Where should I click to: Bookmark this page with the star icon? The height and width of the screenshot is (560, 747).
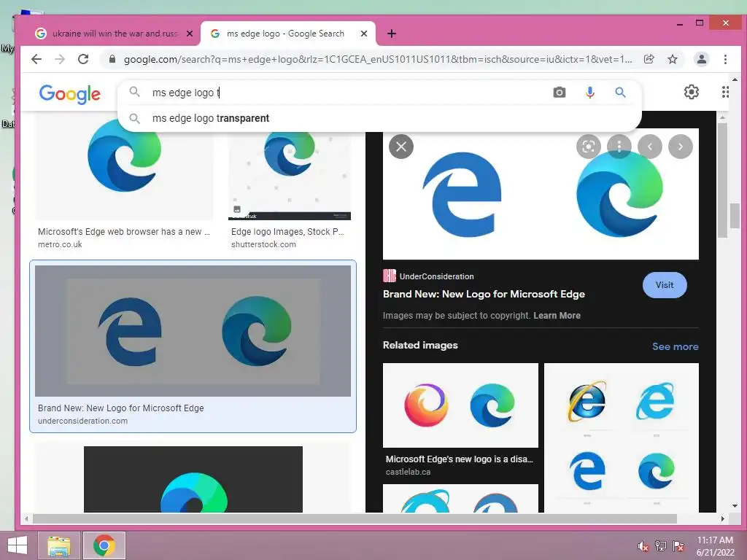click(x=672, y=59)
